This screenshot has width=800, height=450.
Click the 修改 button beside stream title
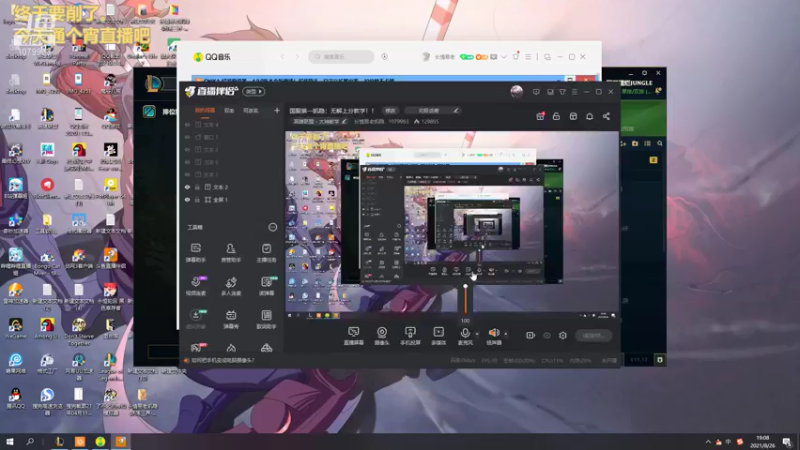tap(390, 110)
